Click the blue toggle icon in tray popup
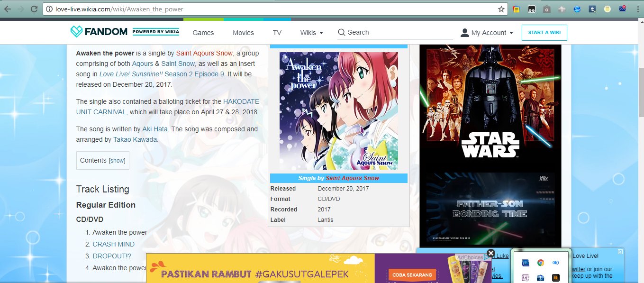 pos(556,263)
